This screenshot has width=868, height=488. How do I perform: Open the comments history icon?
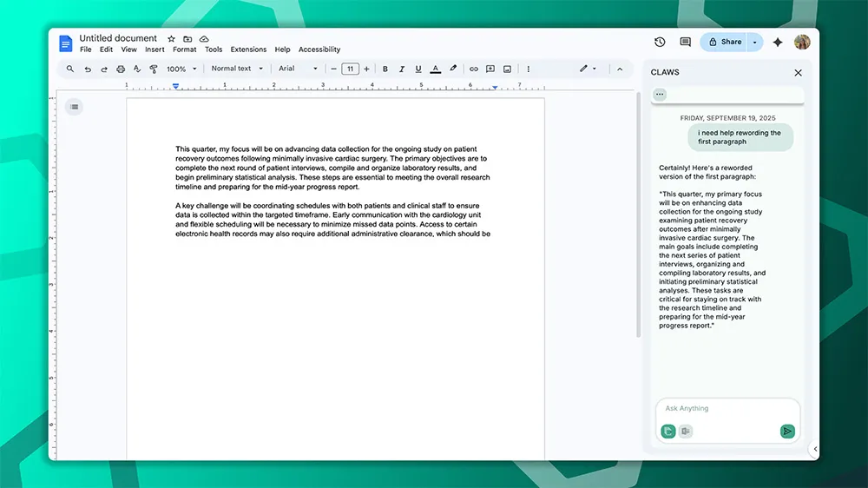(686, 42)
